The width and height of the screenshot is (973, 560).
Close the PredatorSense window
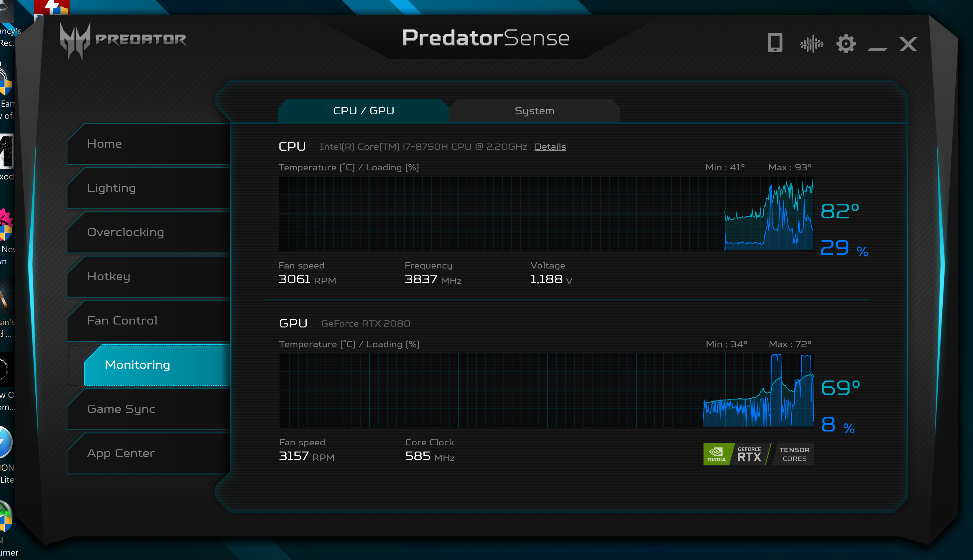[x=908, y=44]
